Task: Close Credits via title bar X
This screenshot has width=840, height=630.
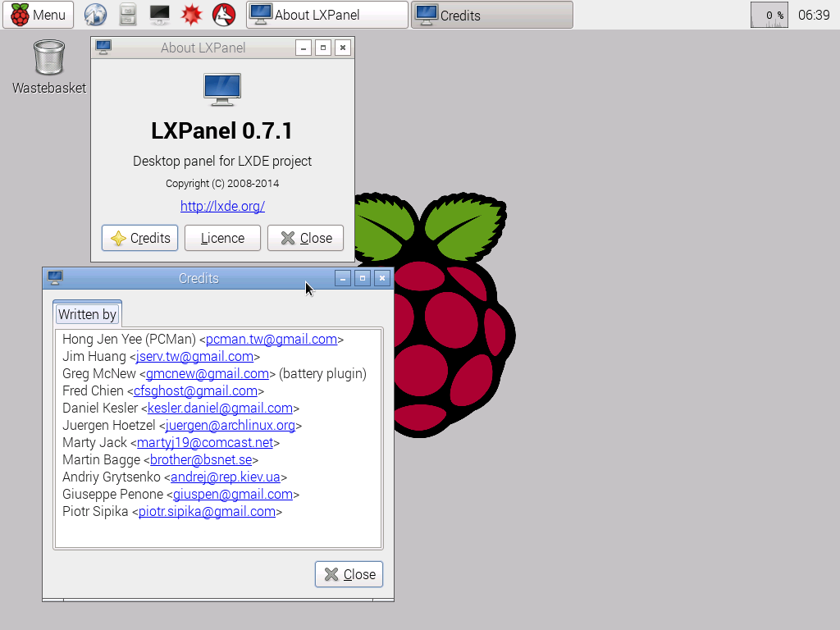Action: point(382,278)
